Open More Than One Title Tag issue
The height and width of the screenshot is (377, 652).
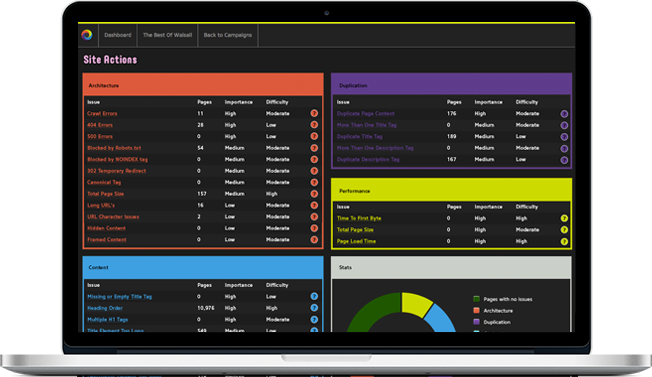(x=367, y=125)
